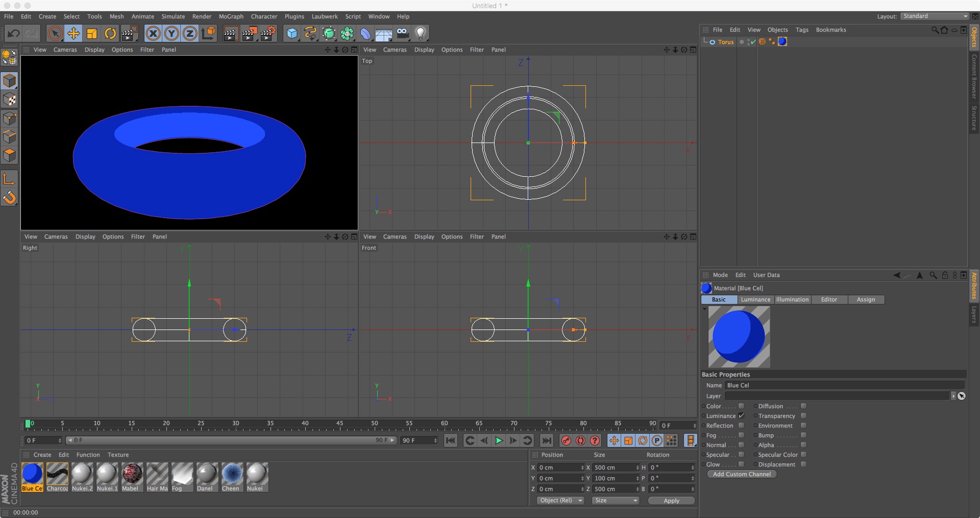
Task: Open the Object (Rel) coordinate dropdown
Action: [560, 501]
